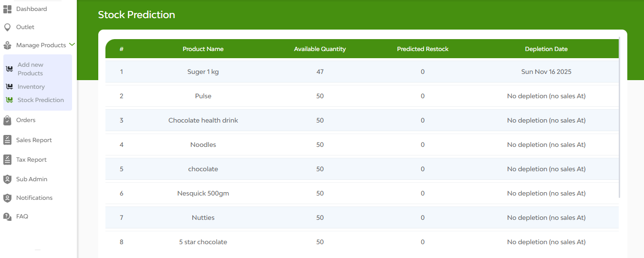Click the FAQ question bubble icon
The image size is (644, 258).
(7, 217)
